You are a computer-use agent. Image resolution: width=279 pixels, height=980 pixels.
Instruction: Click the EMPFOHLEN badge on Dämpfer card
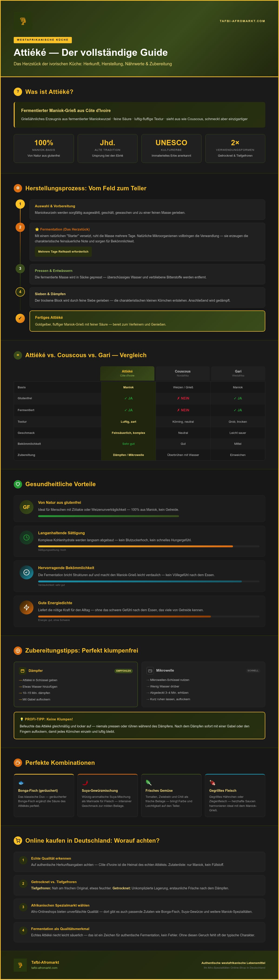[x=124, y=671]
